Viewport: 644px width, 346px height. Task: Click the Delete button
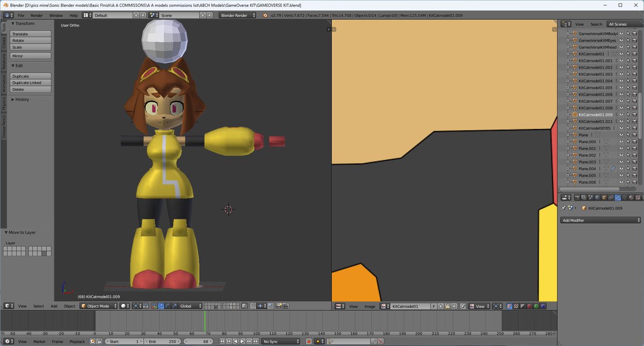31,89
